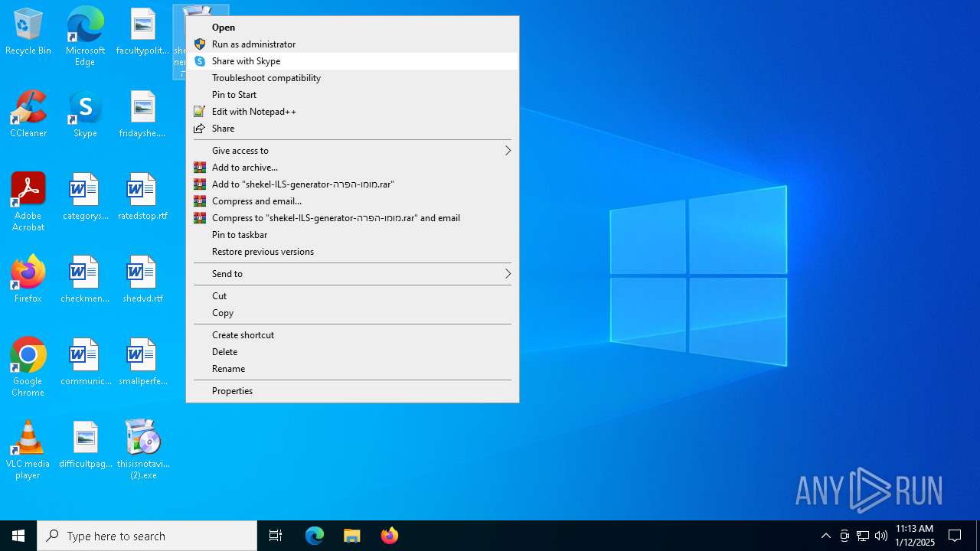980x551 pixels.
Task: Choose Cut in the context menu
Action: coord(352,296)
